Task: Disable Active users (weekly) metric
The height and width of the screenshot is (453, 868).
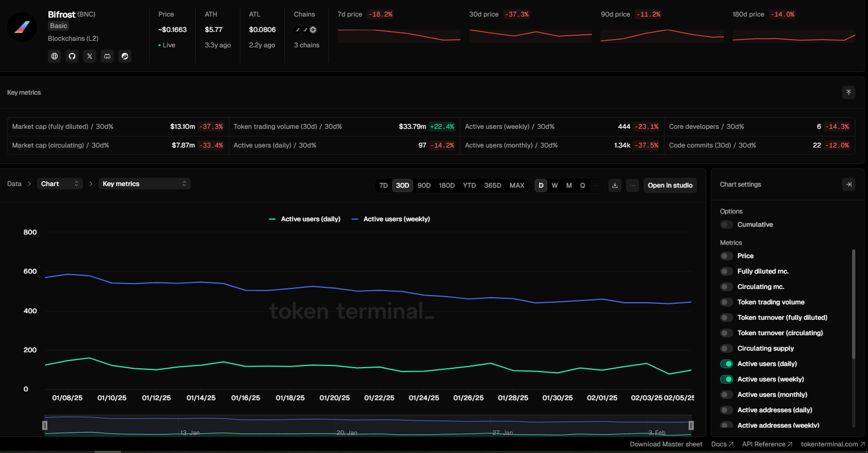Action: [x=727, y=379]
